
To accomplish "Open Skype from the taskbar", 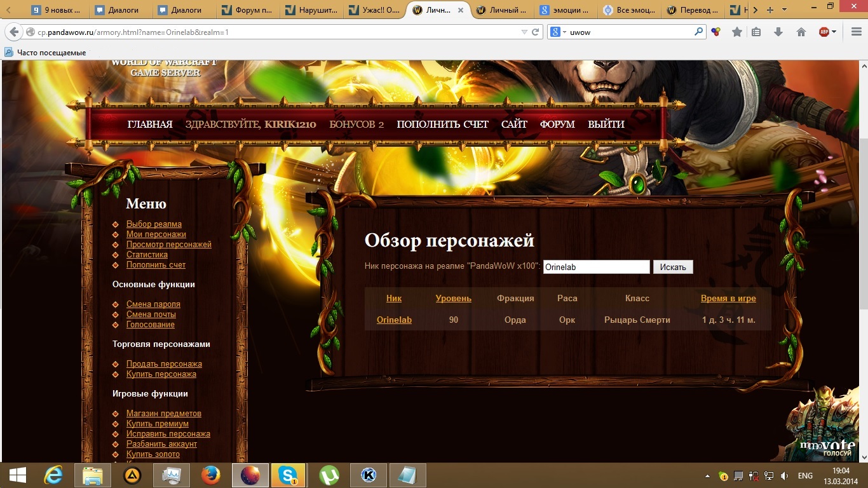I will click(289, 475).
